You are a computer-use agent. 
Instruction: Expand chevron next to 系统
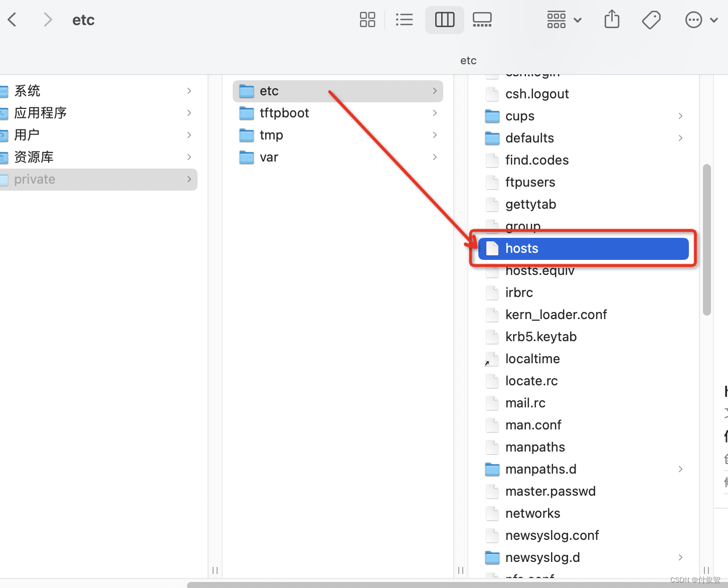189,91
